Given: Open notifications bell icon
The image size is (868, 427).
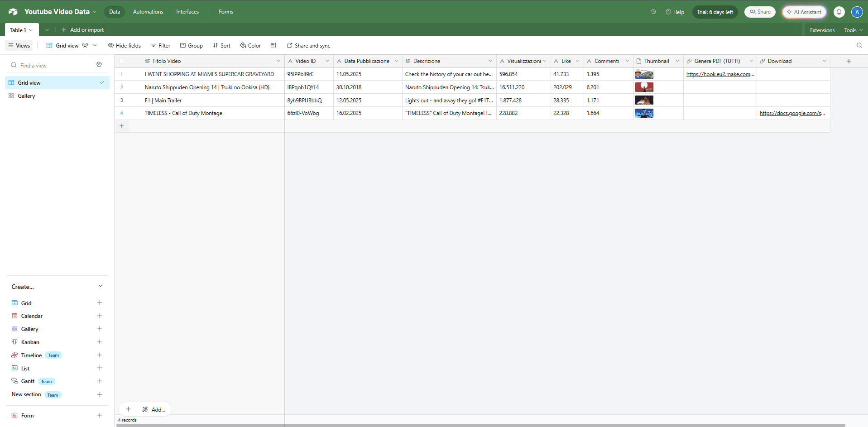Looking at the screenshot, I should (839, 12).
